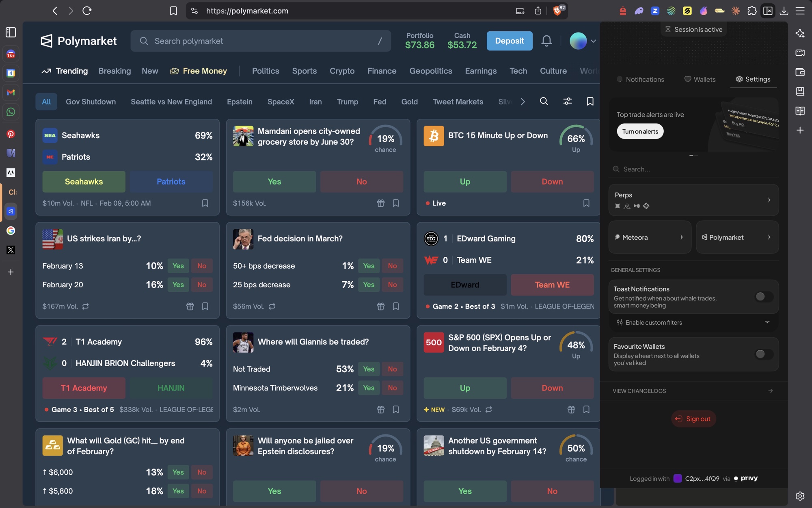The width and height of the screenshot is (812, 508).
Task: Open the Trending tab
Action: coord(65,71)
